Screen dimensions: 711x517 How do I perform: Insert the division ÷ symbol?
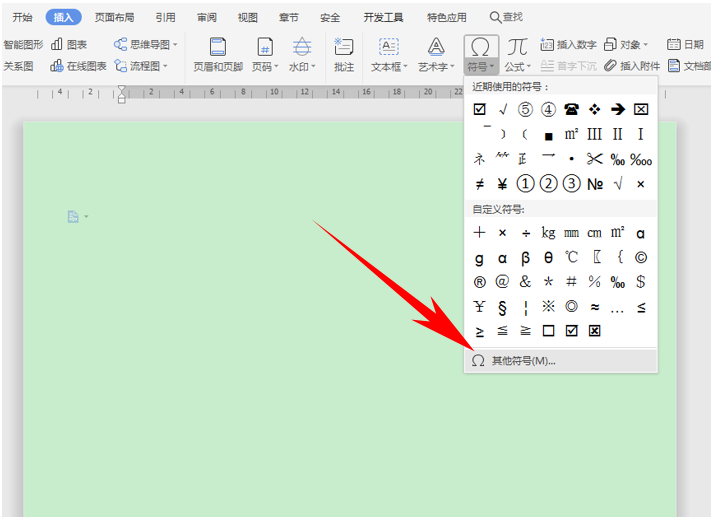pos(526,234)
